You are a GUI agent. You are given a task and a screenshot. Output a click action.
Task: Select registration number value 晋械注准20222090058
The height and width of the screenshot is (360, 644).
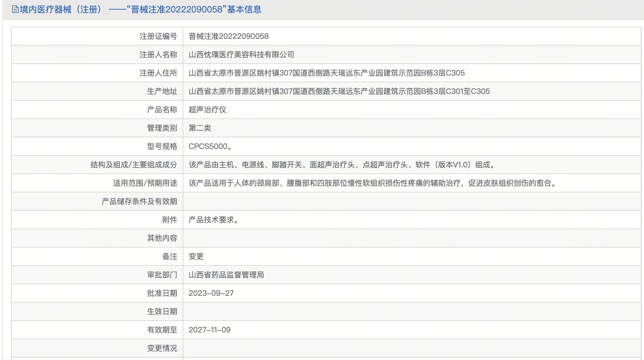click(x=229, y=36)
